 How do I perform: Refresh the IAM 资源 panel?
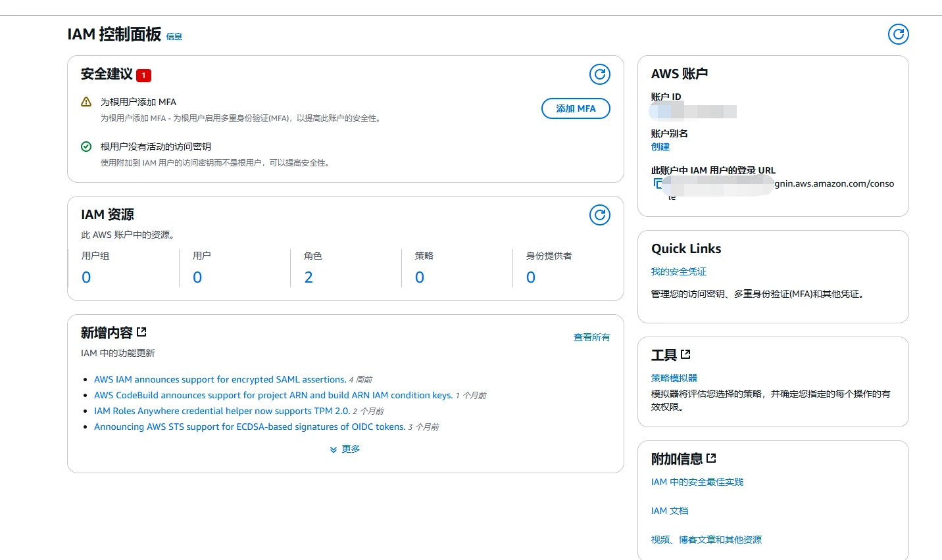click(600, 215)
